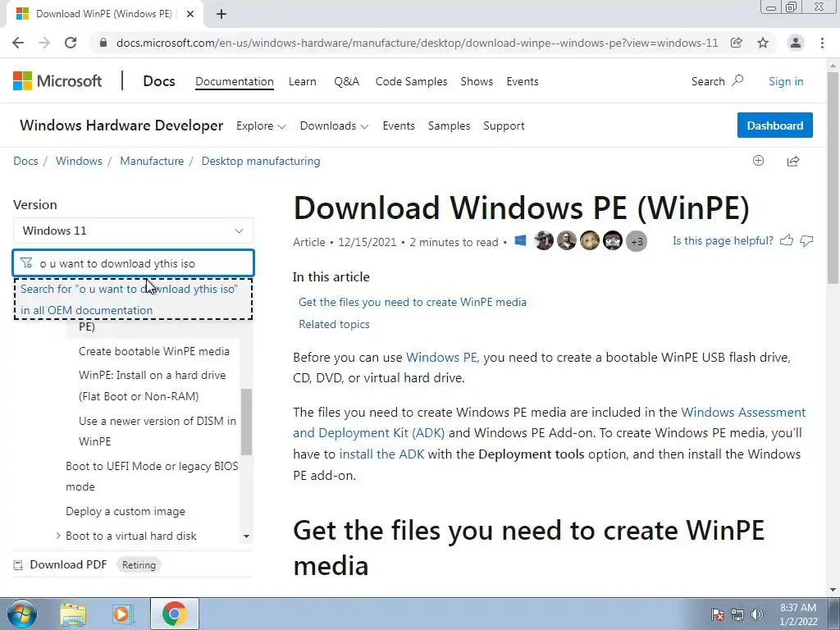Open the Support page
Screen dimensions: 840x630
[504, 126]
